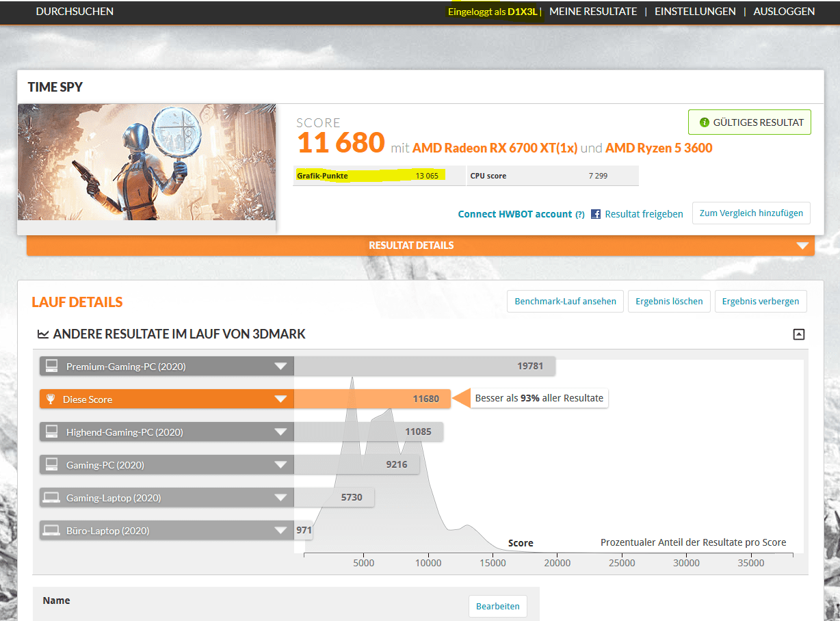Click the Facebook share icon
The width and height of the screenshot is (840, 621).
pos(596,214)
